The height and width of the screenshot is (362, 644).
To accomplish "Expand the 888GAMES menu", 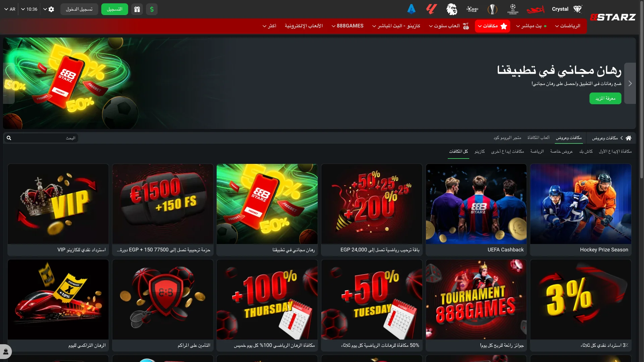I will [347, 26].
